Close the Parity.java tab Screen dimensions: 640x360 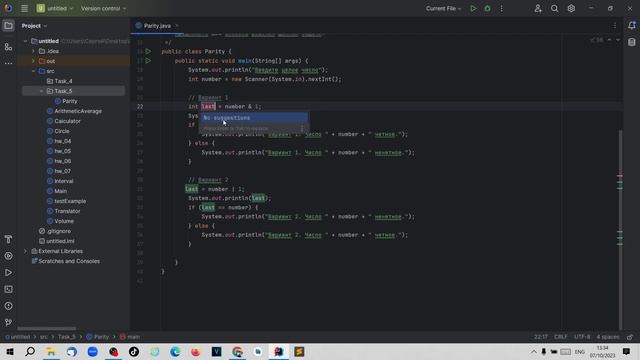177,26
